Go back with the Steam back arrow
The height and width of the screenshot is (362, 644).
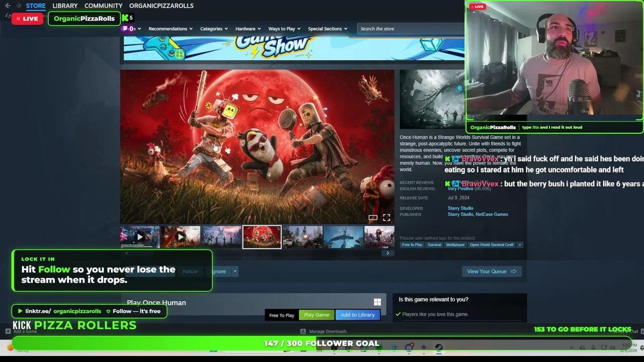[8, 6]
